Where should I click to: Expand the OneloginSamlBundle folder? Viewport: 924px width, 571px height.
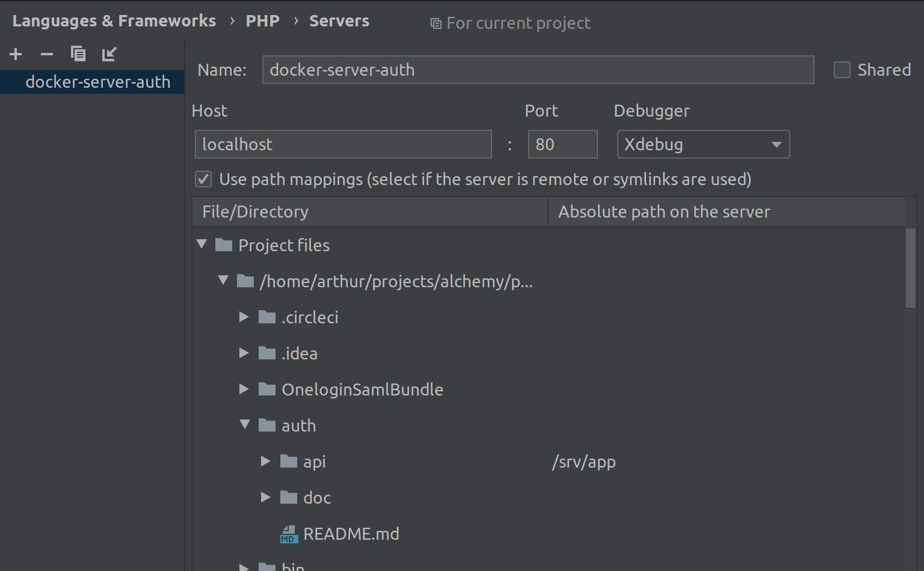[244, 389]
